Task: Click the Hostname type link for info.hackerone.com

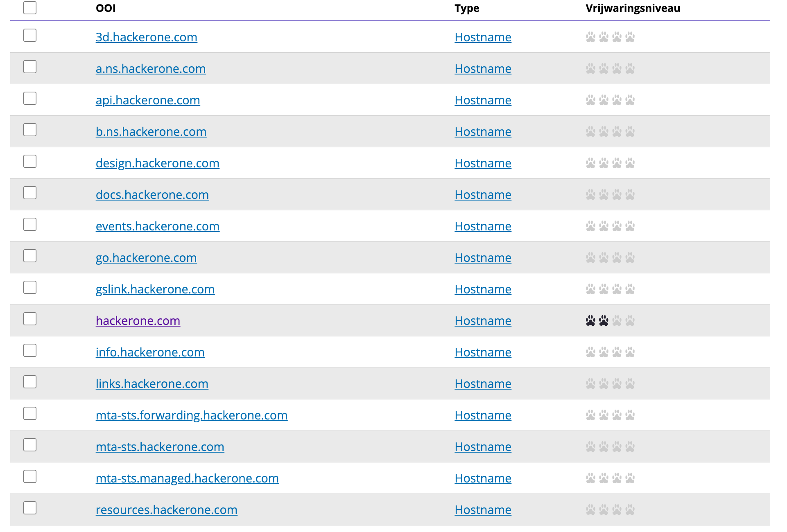Action: (x=483, y=352)
